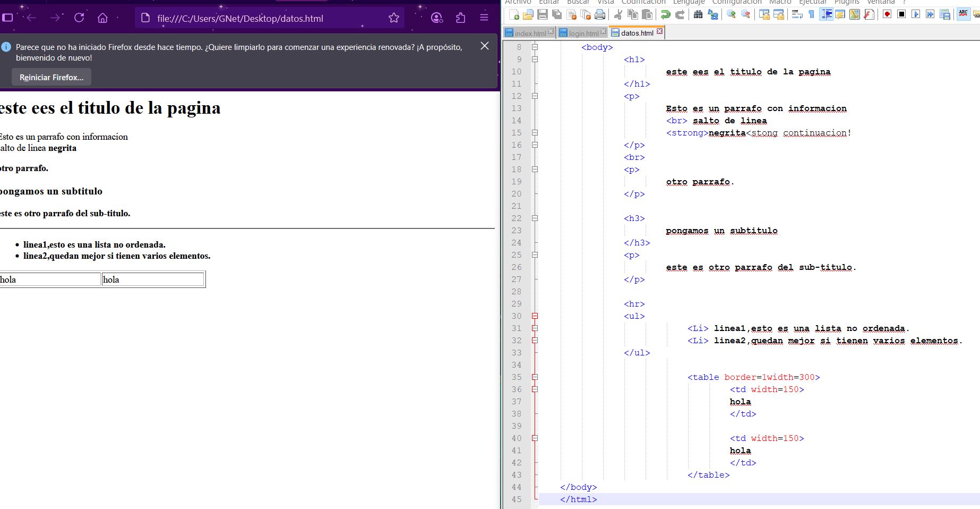
Task: Open the Firefox extensions puzzle icon
Action: coord(460,18)
